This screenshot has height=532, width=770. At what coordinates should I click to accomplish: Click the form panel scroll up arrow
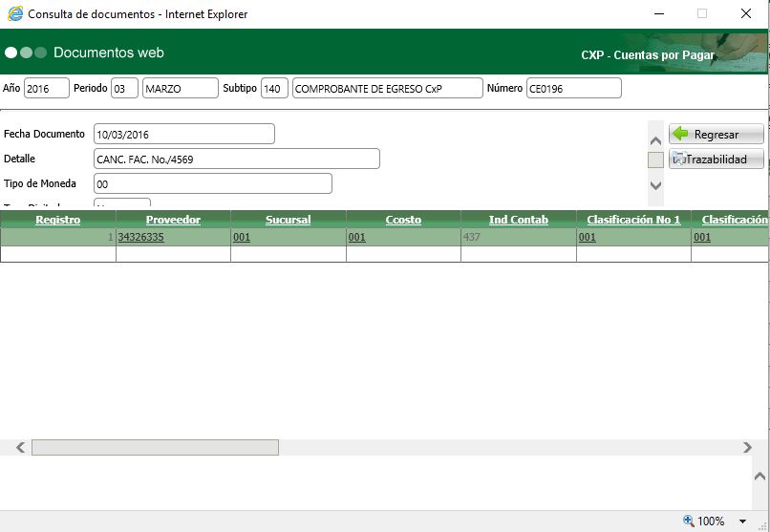tap(655, 141)
